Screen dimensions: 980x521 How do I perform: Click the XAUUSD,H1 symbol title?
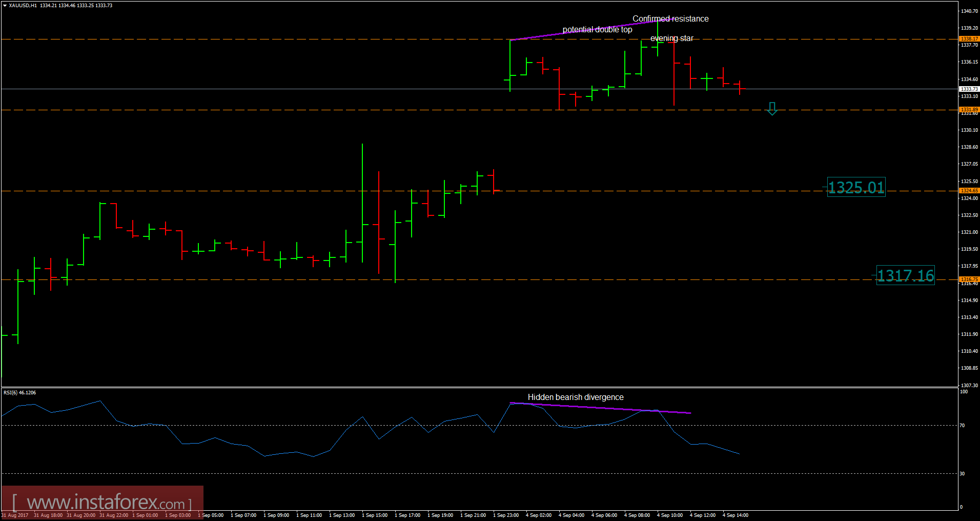click(x=23, y=6)
